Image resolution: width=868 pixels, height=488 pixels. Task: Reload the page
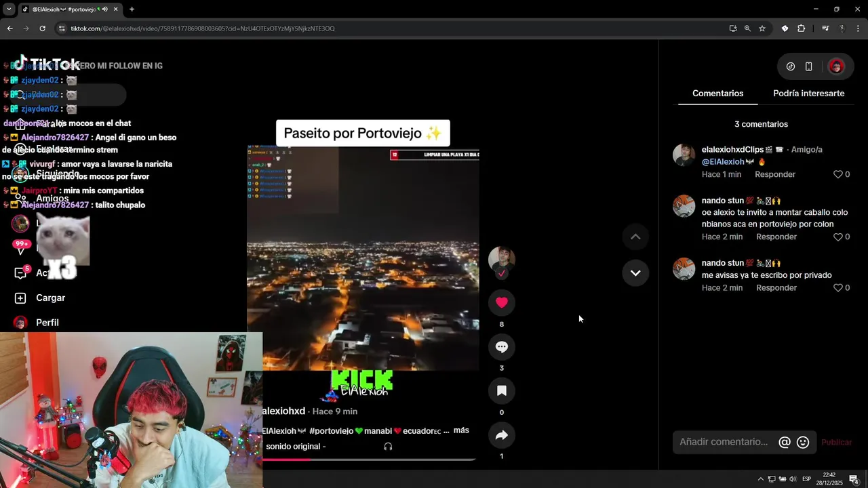click(42, 28)
